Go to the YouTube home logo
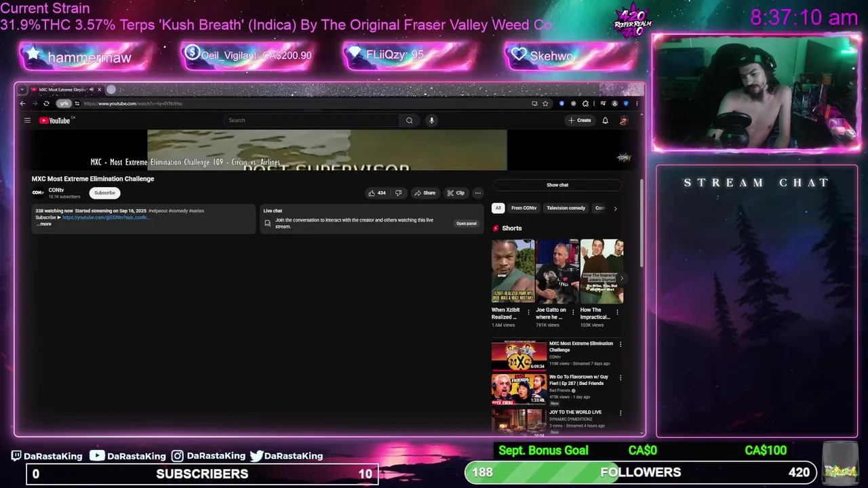Viewport: 868px width, 488px height. click(56, 121)
